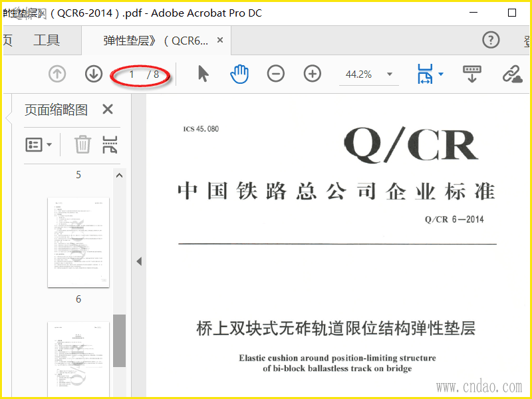Open the thumbnail options menu icon

tap(34, 145)
